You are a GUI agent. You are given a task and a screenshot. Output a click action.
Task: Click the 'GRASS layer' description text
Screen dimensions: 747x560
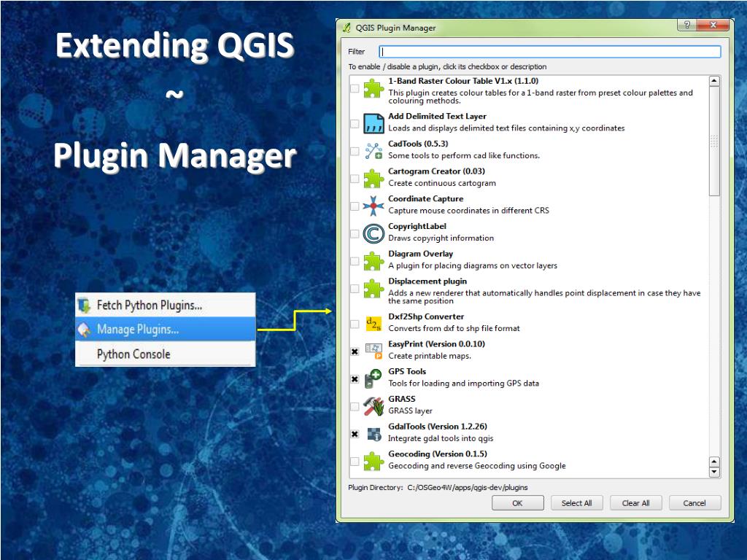click(410, 411)
